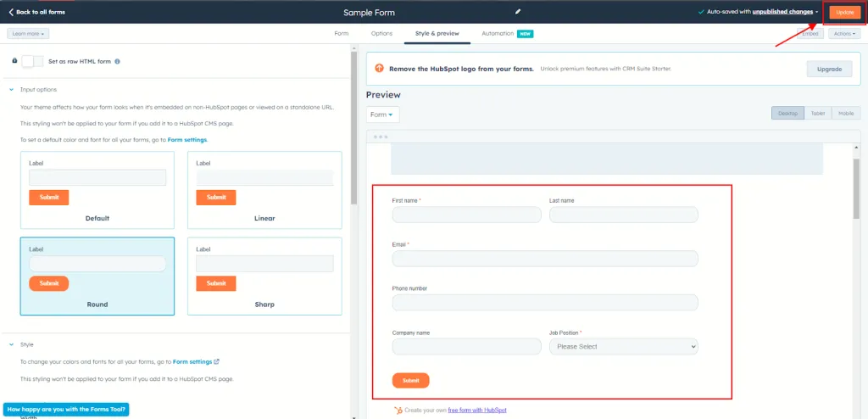Click How happy are you with Forms Tool
Screen dimensions: 868x419
click(66, 410)
